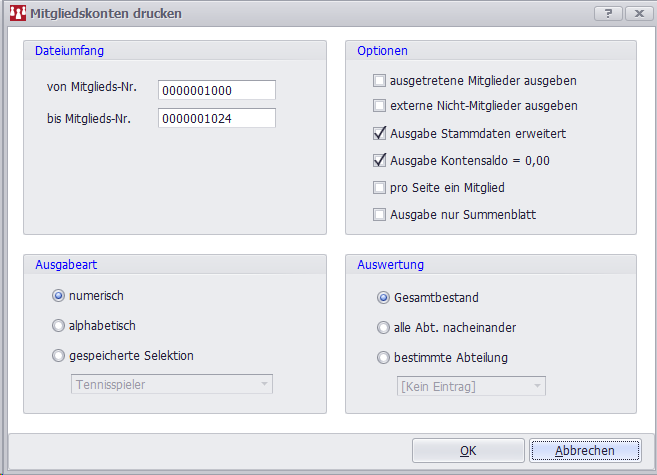The width and height of the screenshot is (657, 475).
Task: Choose alle Abt. nacheinander option
Action: pos(383,327)
